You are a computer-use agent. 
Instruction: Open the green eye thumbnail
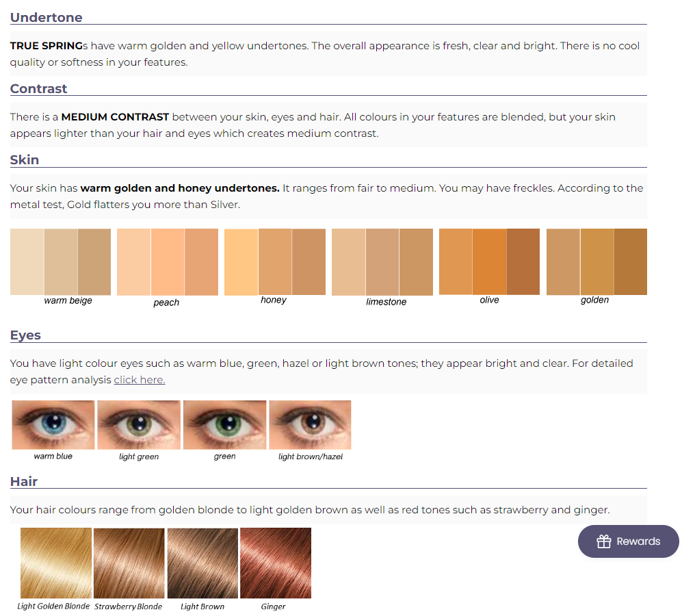(225, 424)
